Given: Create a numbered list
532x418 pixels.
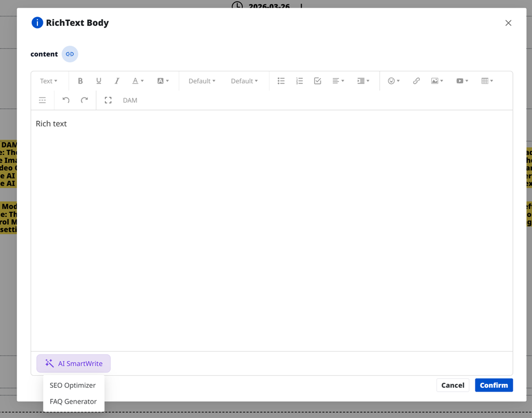Looking at the screenshot, I should tap(300, 80).
